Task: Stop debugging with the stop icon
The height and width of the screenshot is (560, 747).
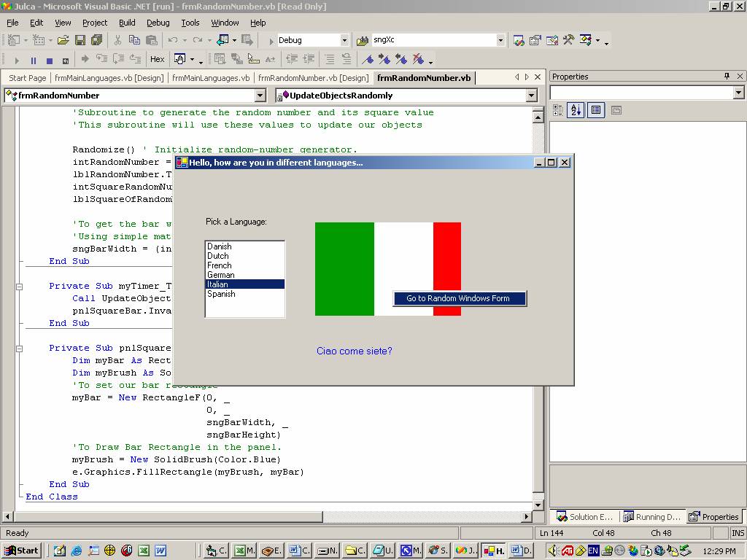Action: [50, 60]
